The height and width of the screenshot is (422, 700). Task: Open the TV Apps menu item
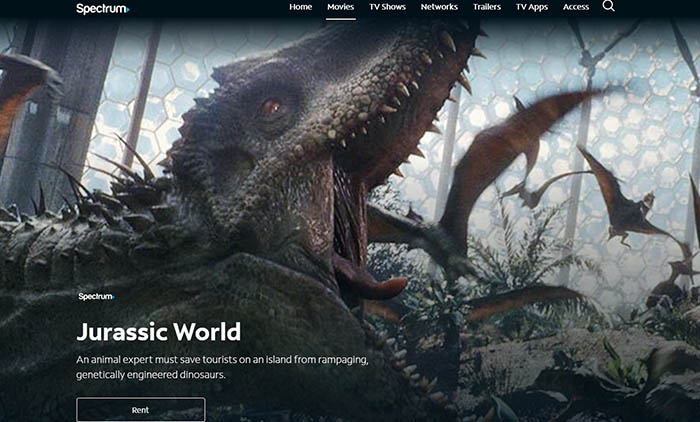point(532,7)
